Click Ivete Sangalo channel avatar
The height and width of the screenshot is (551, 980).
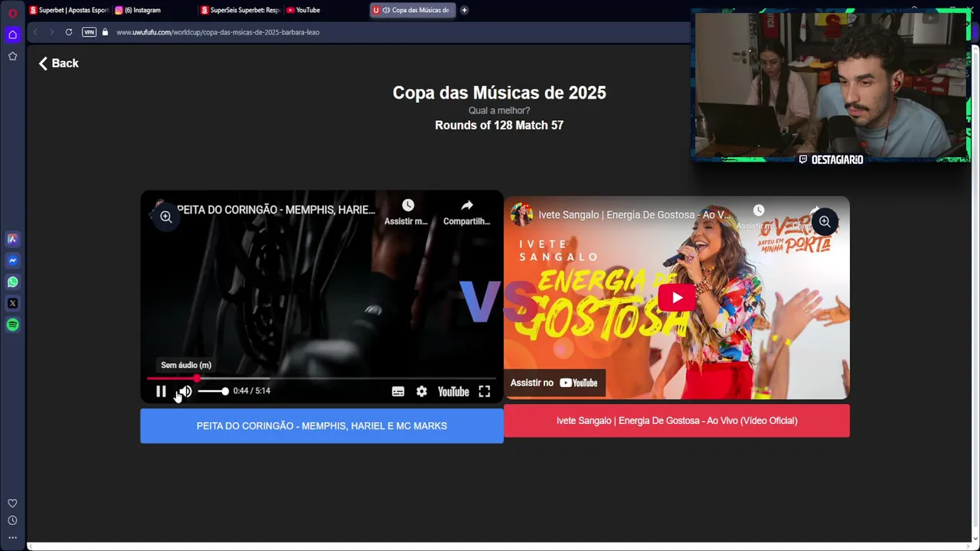pos(522,214)
